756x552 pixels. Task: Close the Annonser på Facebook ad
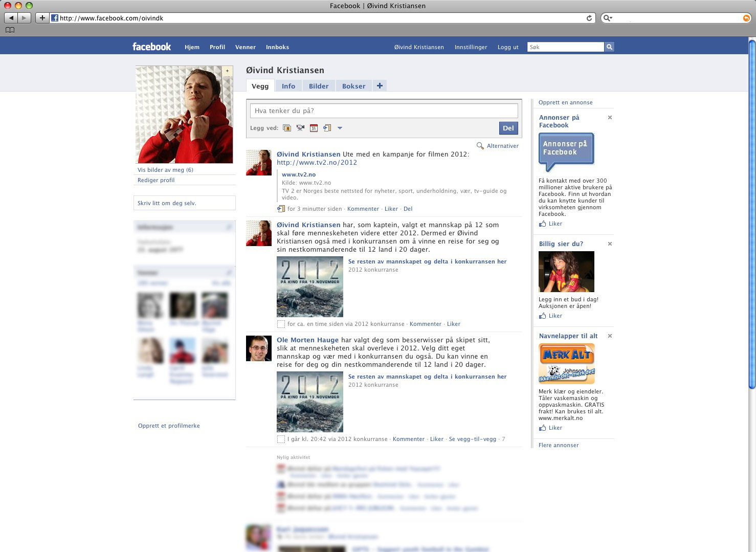click(610, 118)
